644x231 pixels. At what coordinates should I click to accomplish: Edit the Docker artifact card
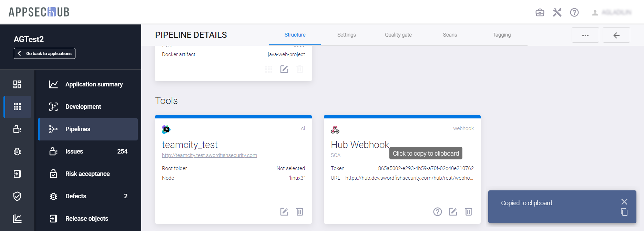click(284, 70)
